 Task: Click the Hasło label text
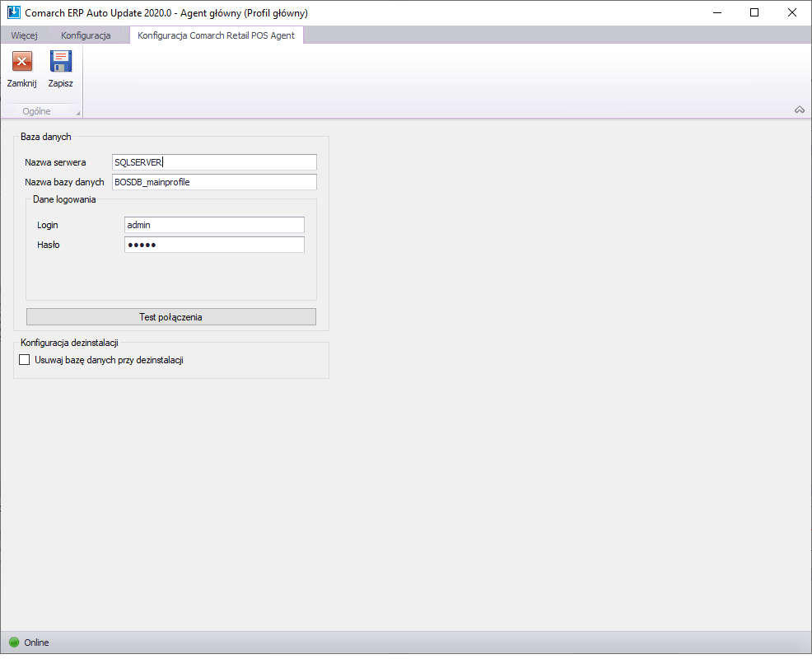(48, 245)
